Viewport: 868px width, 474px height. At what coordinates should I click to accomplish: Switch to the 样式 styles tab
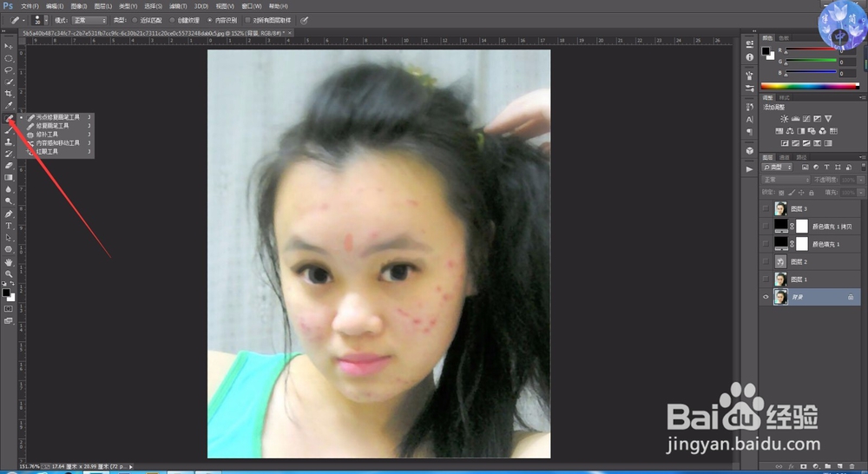pyautogui.click(x=785, y=97)
